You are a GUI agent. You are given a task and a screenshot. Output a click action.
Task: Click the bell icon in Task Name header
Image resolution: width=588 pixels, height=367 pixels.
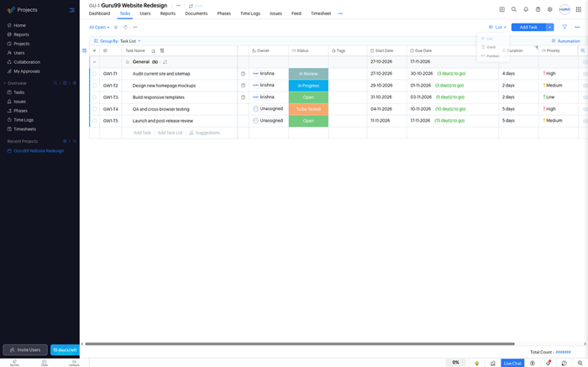(153, 50)
